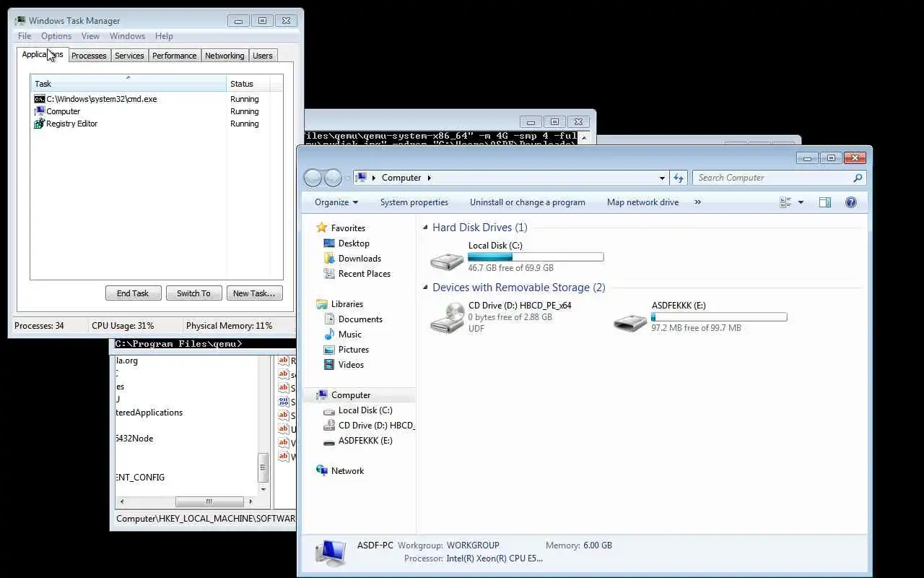Click the Downloads folder icon in sidebar
This screenshot has height=578, width=924.
tap(329, 259)
